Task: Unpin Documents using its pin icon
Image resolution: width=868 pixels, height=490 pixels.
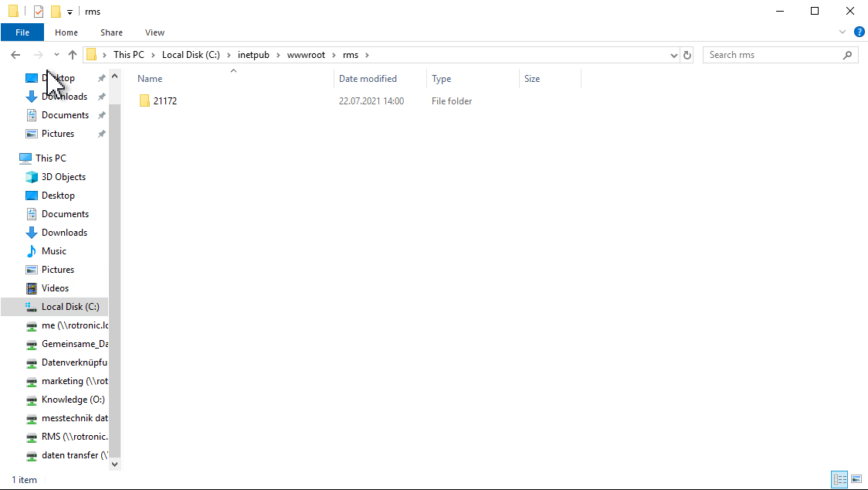Action: click(x=101, y=115)
